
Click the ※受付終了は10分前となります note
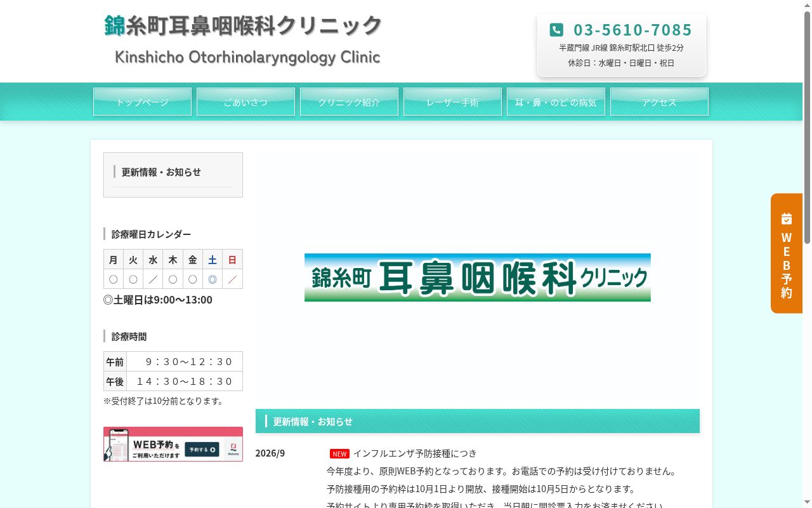tap(164, 401)
